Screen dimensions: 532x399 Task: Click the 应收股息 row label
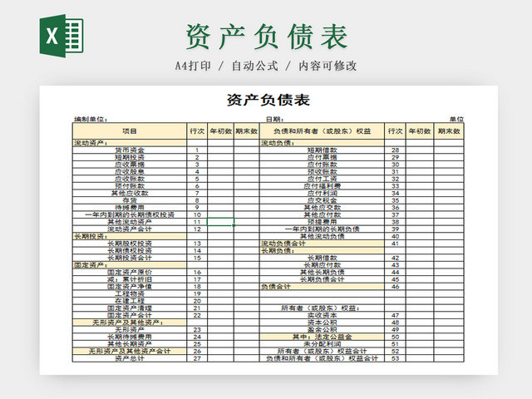pos(130,172)
